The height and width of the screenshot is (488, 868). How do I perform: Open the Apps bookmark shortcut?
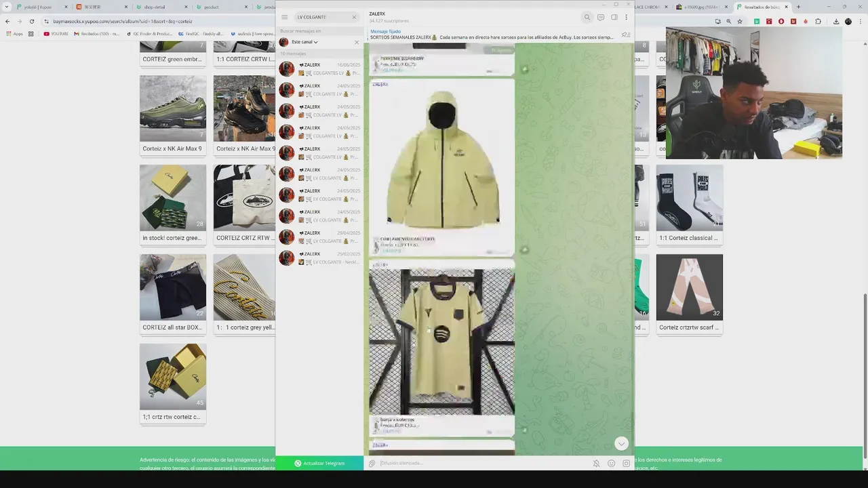(x=14, y=33)
